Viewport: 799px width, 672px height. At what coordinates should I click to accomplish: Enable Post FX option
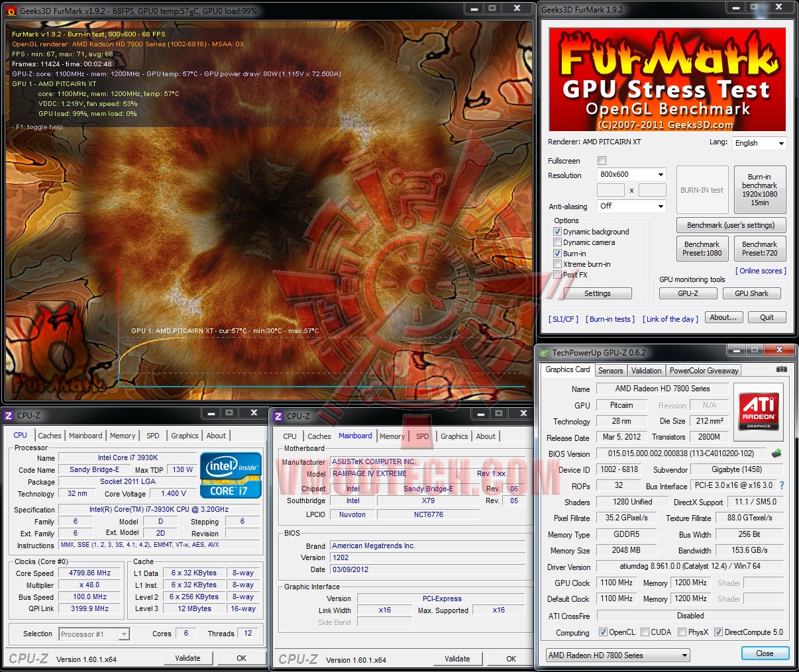(x=557, y=275)
